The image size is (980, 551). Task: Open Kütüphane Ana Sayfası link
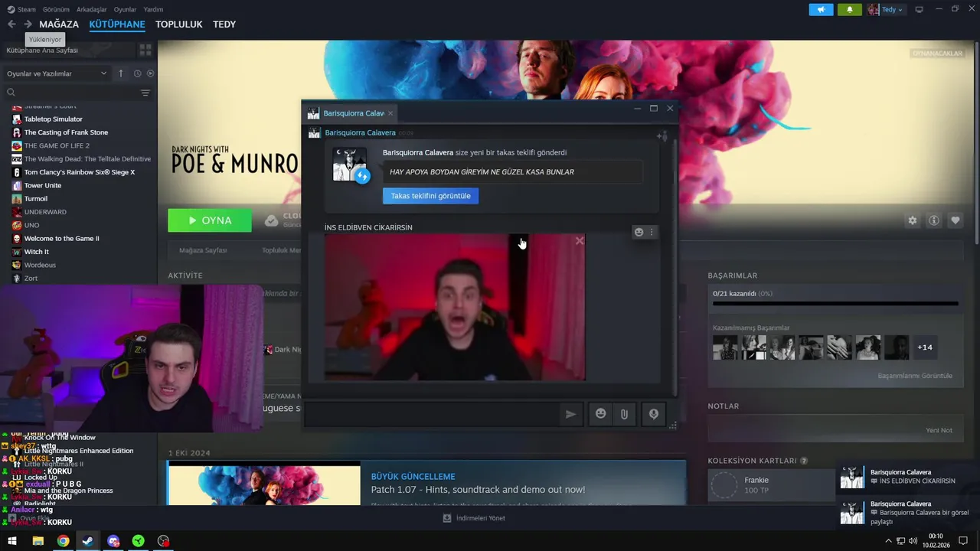(x=42, y=51)
